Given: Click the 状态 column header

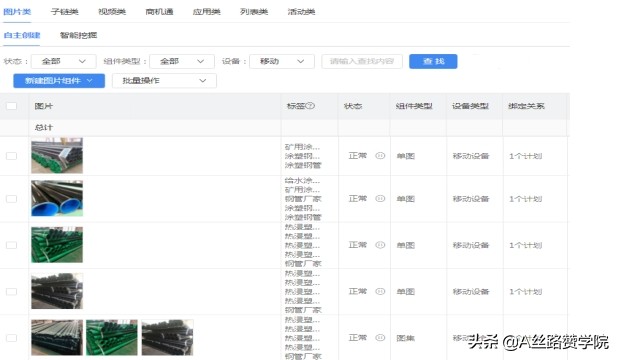Looking at the screenshot, I should tap(353, 106).
